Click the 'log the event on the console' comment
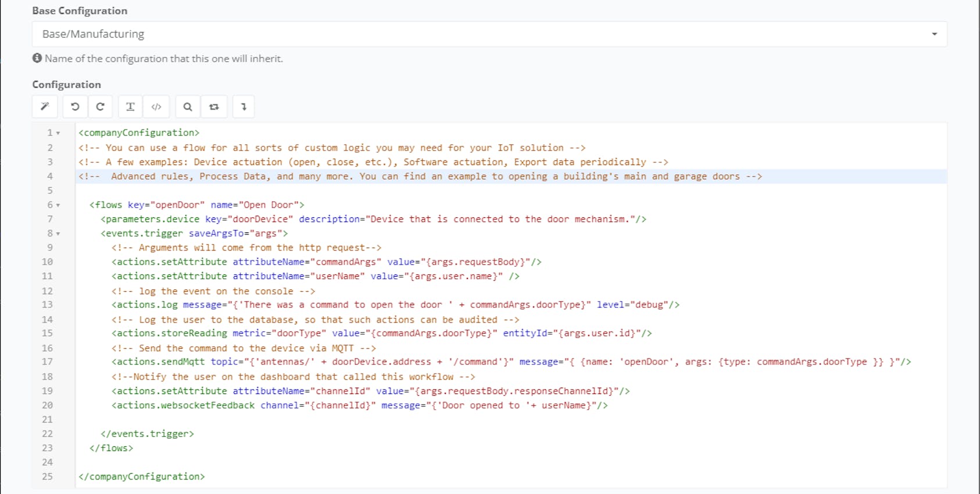 coord(213,291)
